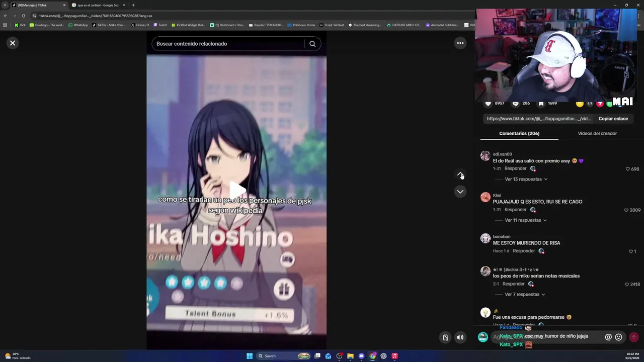Click the video share link URL field
The width and height of the screenshot is (644, 362).
click(538, 119)
